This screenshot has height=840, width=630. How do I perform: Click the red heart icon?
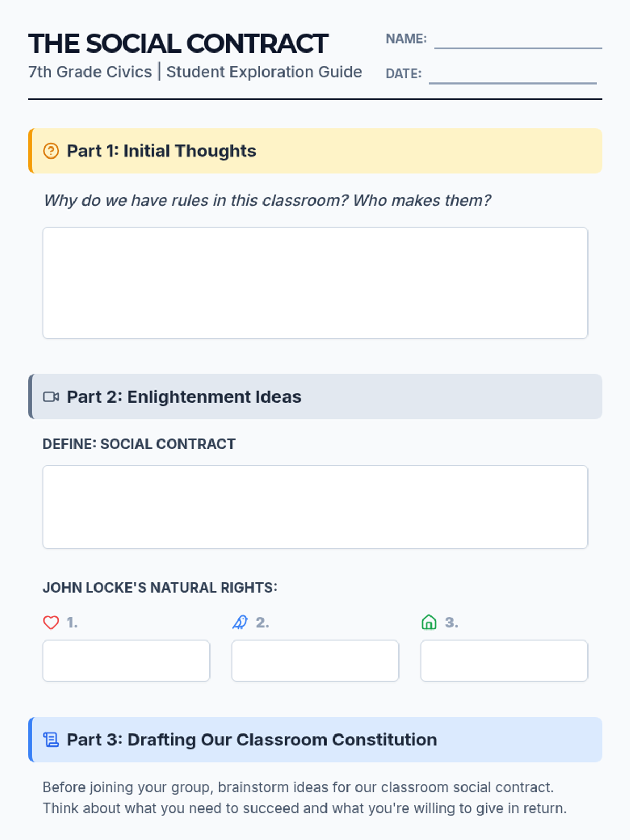pyautogui.click(x=51, y=623)
